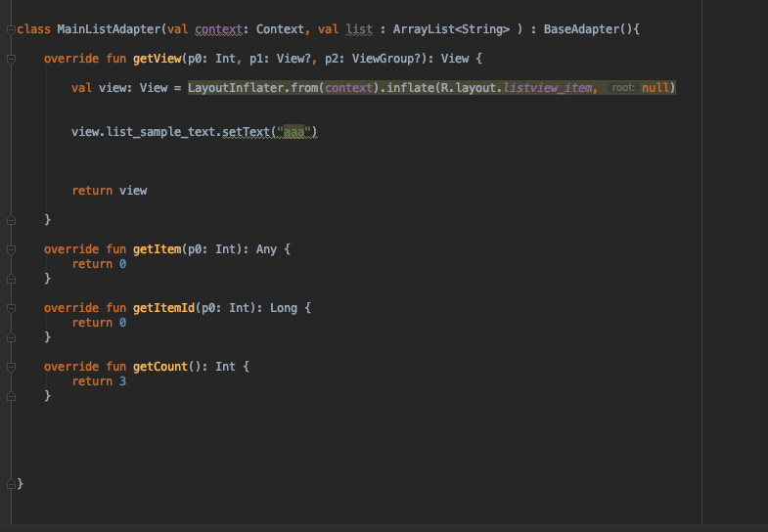Click the 'getItemId' function name
The image size is (768, 532).
[163, 308]
